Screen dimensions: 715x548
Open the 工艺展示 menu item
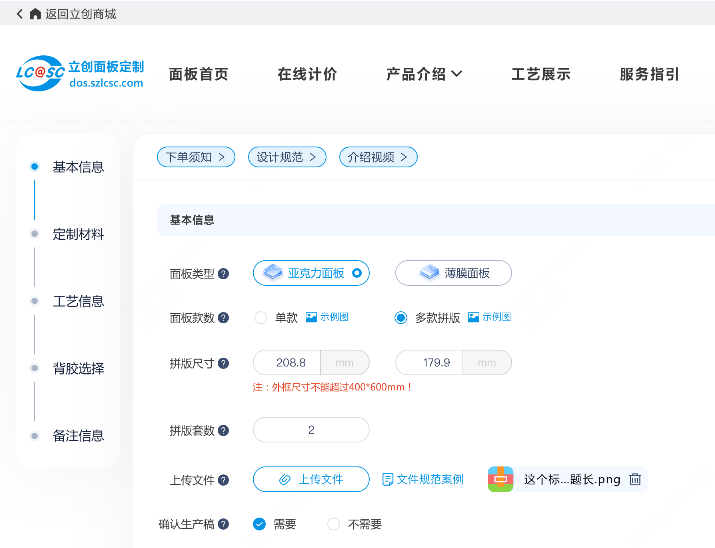541,74
